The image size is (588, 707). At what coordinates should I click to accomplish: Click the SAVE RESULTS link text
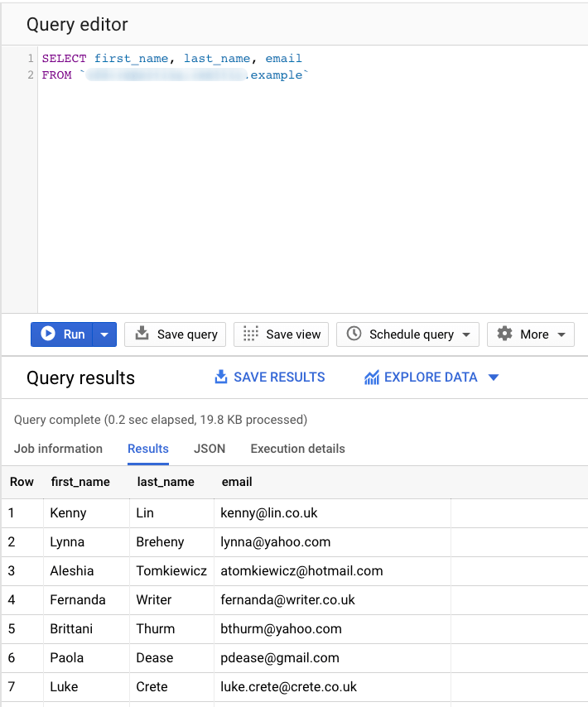click(279, 377)
